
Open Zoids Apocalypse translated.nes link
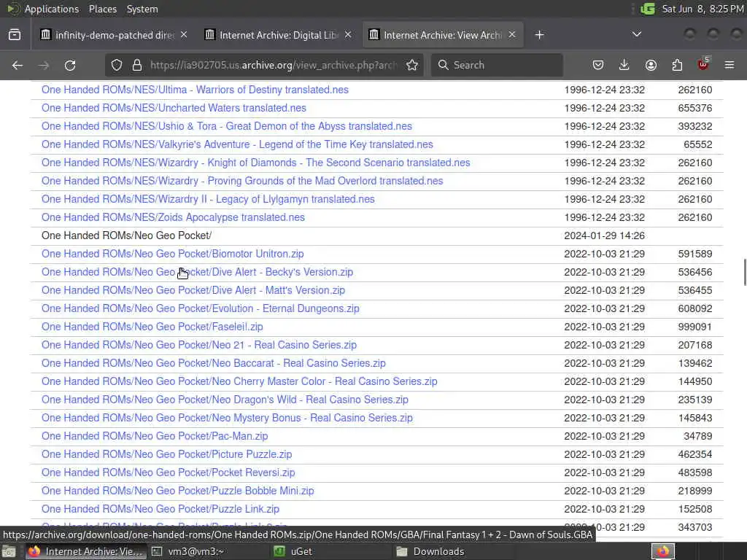coord(173,217)
